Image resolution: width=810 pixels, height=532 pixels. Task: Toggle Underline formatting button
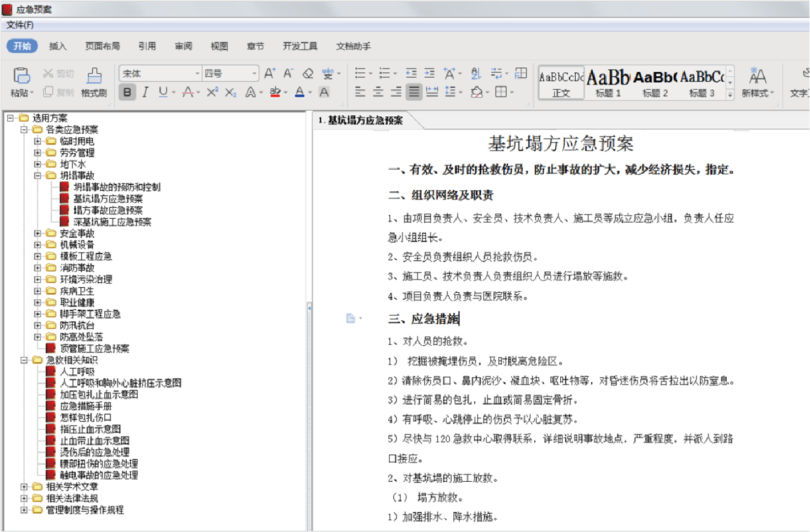tap(163, 92)
